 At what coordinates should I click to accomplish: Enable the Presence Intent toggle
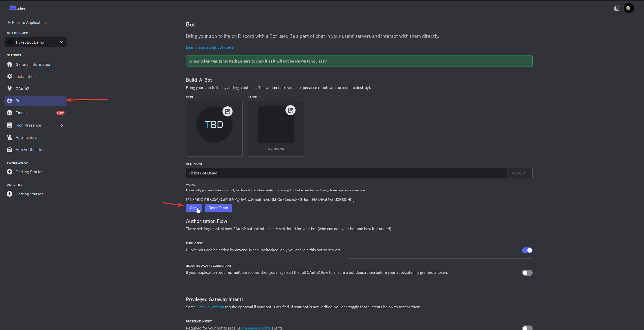click(527, 328)
